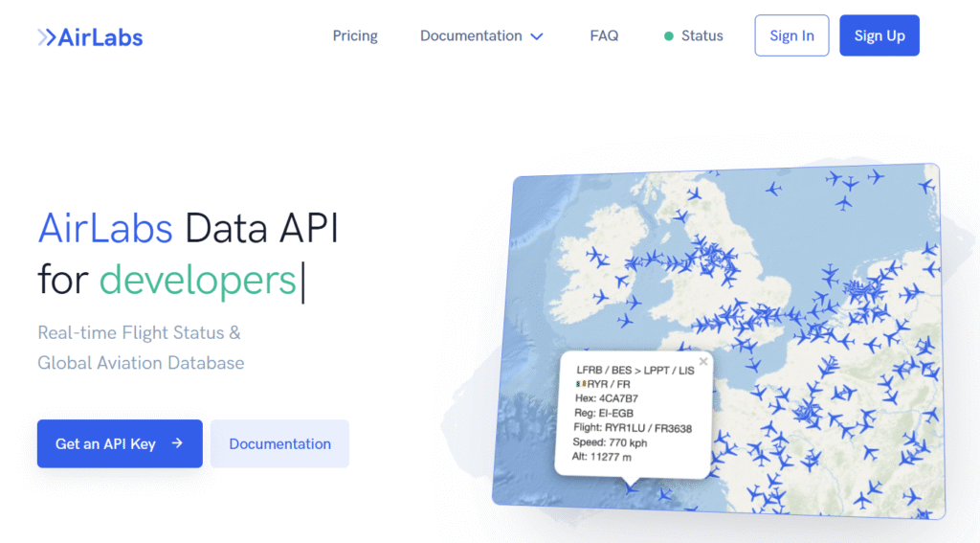This screenshot has width=980, height=543.
Task: Click the Documentation button below the headline
Action: [279, 443]
